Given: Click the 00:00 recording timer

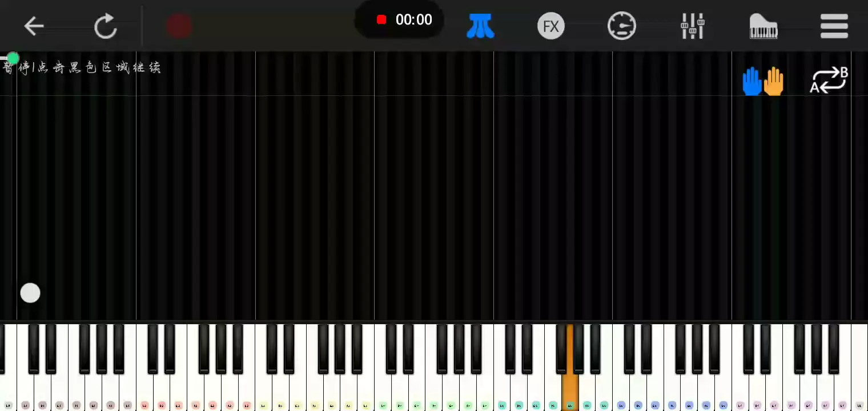Looking at the screenshot, I should pos(413,20).
